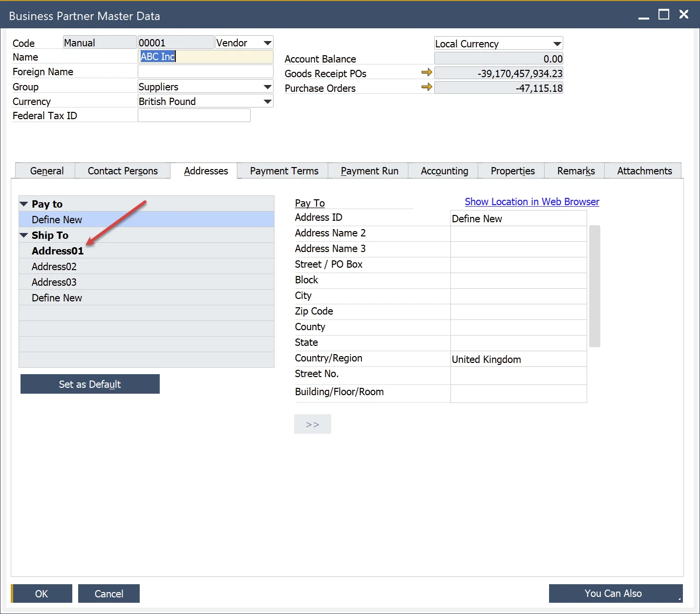This screenshot has height=614, width=700.
Task: Collapse the Pay to address group
Action: pos(23,204)
